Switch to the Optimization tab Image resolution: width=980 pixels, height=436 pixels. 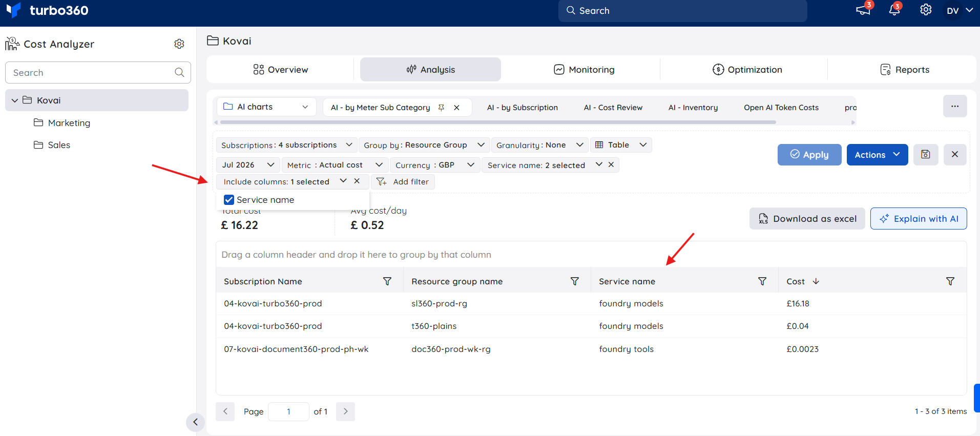(x=747, y=70)
